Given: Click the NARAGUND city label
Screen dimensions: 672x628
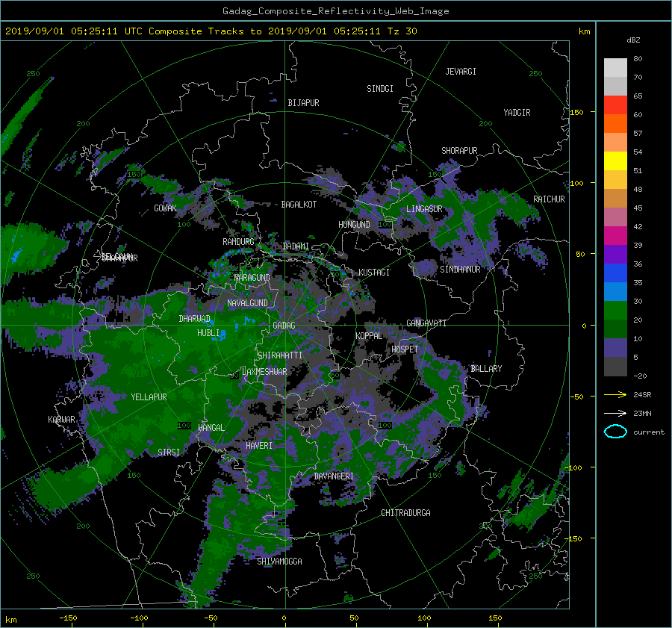Looking at the screenshot, I should [252, 278].
